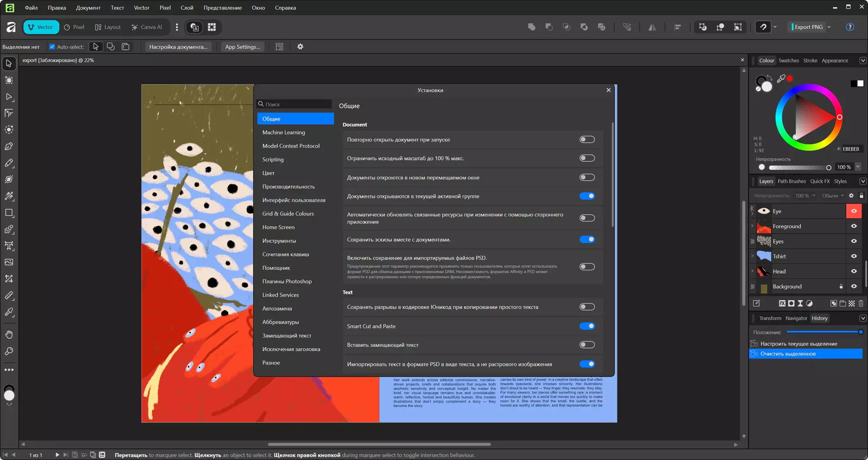Click the help question mark icon
This screenshot has height=460, width=868.
pyautogui.click(x=850, y=27)
